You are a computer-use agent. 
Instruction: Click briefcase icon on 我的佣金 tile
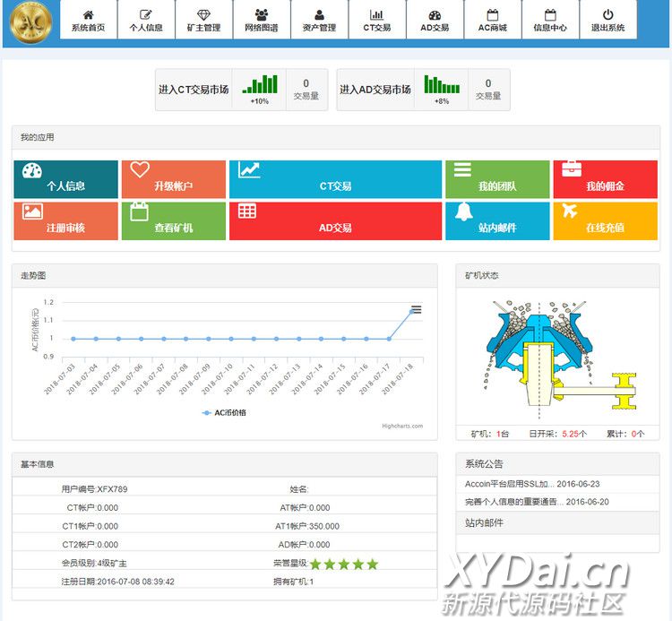click(x=572, y=168)
